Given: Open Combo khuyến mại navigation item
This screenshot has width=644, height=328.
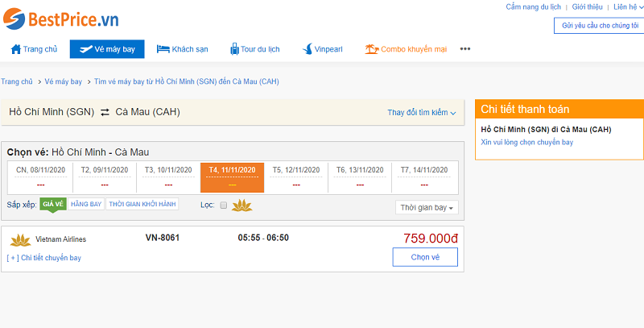Looking at the screenshot, I should (x=406, y=49).
